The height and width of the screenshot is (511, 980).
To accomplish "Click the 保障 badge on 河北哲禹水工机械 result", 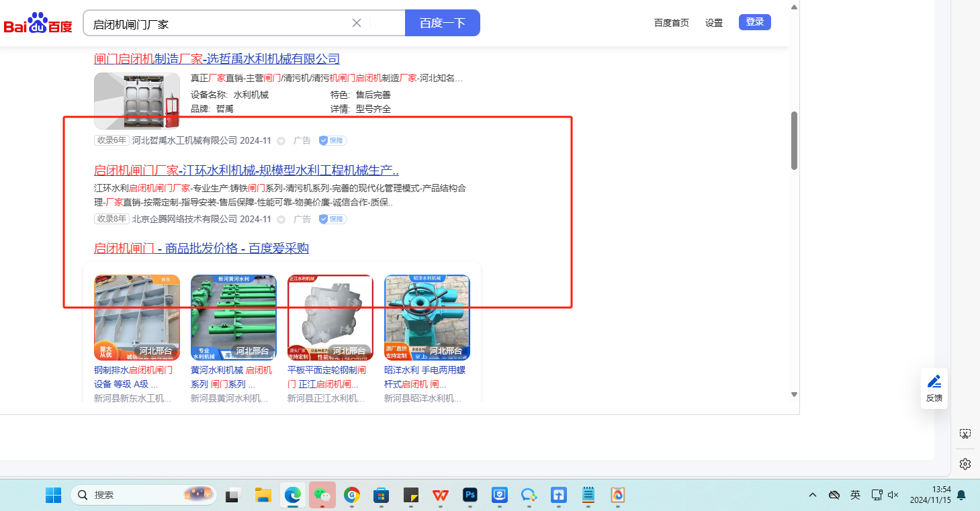I will 332,141.
